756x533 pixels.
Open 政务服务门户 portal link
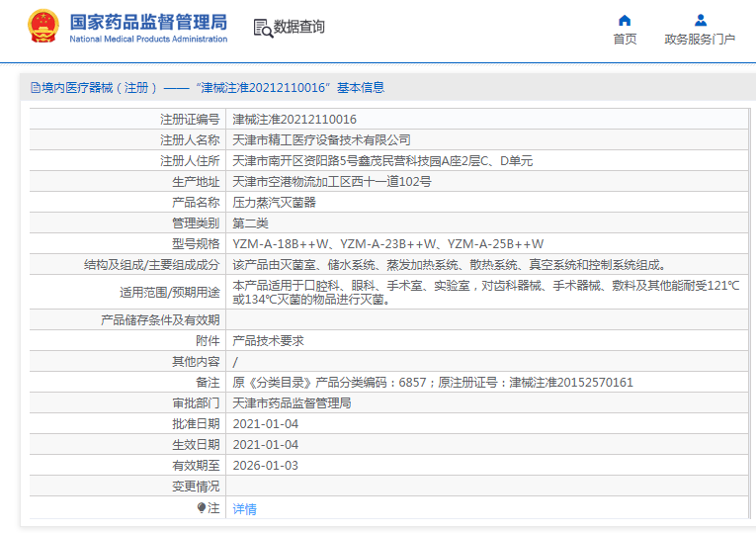point(700,40)
